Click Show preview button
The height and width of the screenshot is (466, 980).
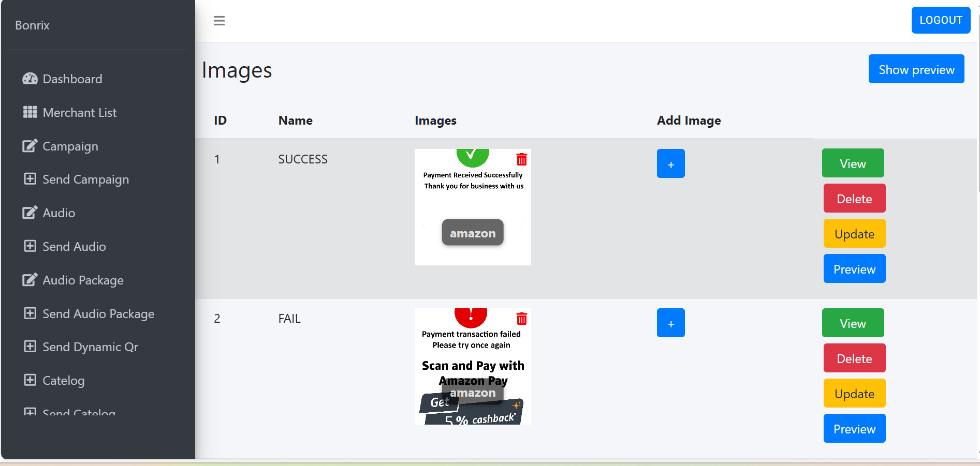click(x=916, y=69)
